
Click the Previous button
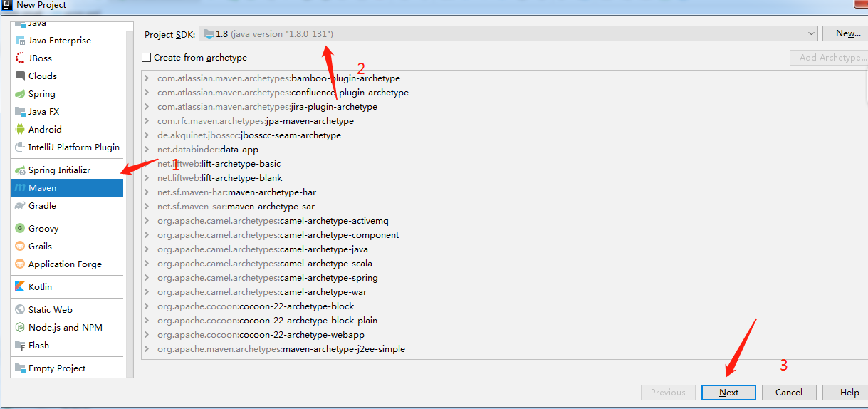(x=668, y=393)
